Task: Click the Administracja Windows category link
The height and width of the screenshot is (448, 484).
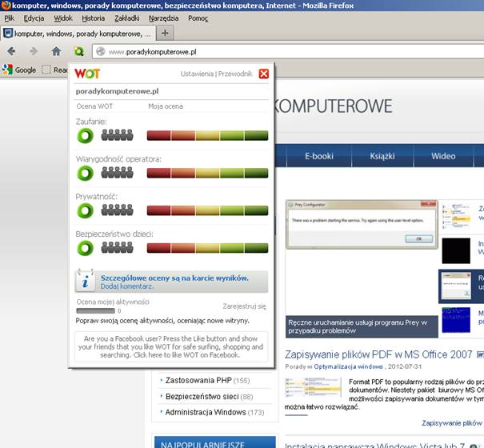Action: (206, 412)
